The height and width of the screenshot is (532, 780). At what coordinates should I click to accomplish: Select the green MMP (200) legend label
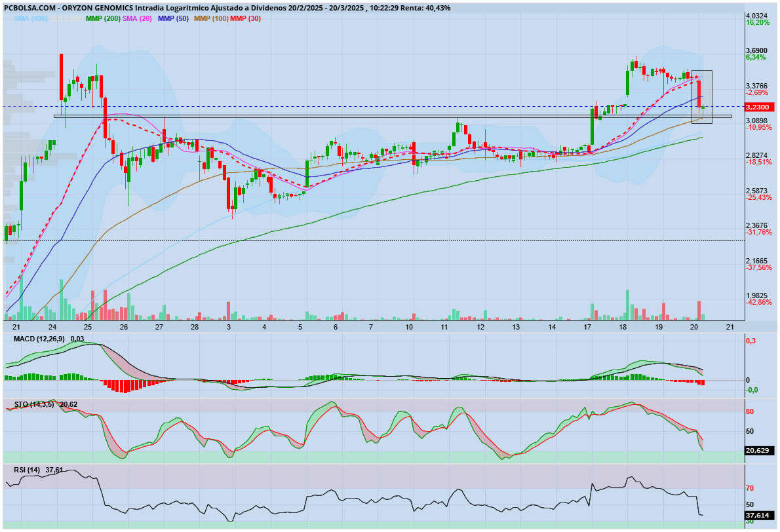coord(103,18)
